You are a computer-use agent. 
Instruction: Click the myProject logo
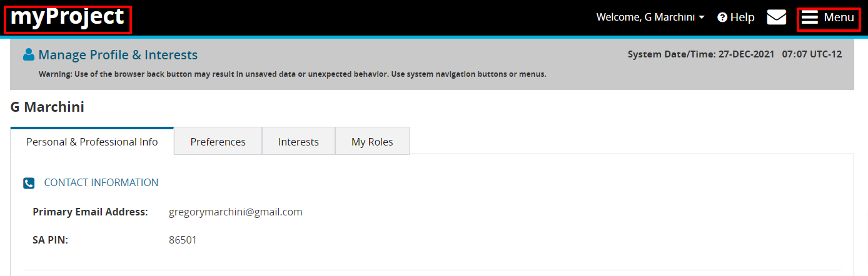click(x=68, y=18)
